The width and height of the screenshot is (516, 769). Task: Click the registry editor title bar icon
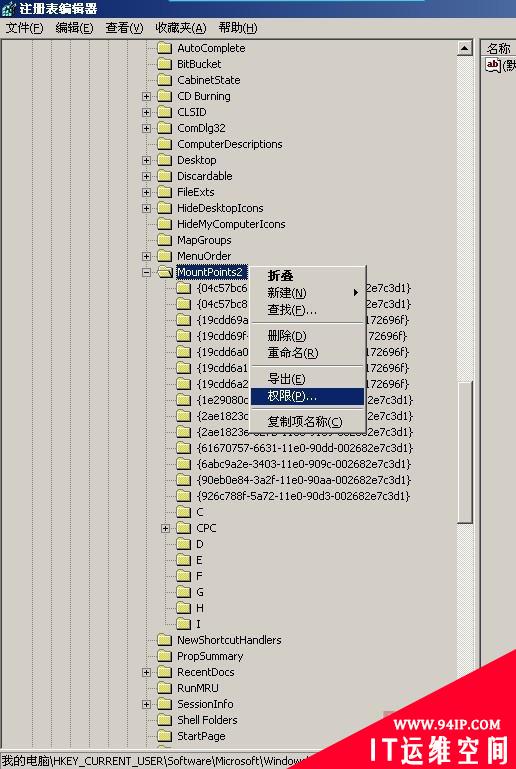coord(9,9)
